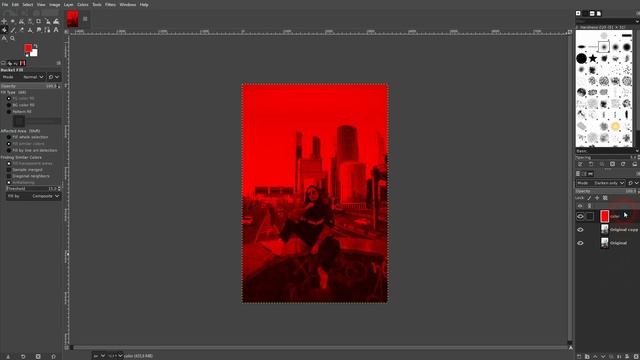Screen dimensions: 640x360
Task: Delete layer icon in layers panel
Action: (x=636, y=356)
